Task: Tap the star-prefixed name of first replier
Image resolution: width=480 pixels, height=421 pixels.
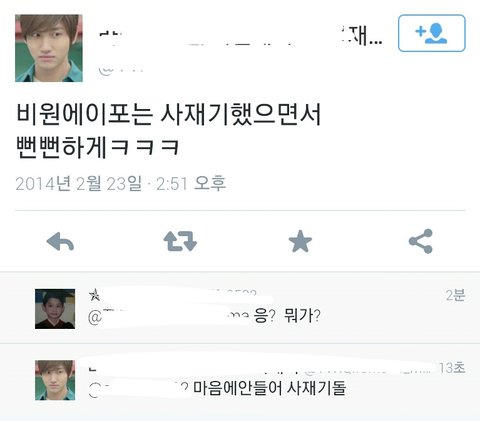Action: (173, 295)
